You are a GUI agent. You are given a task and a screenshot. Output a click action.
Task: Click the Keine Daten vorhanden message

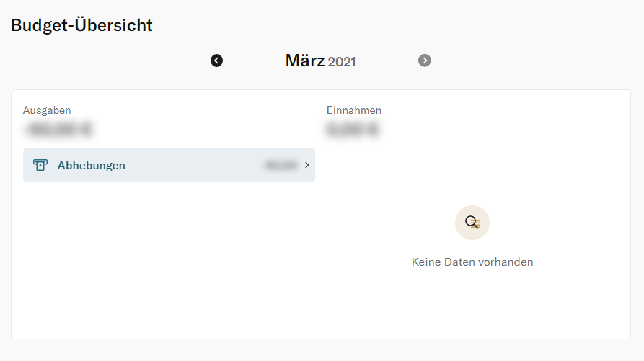[472, 262]
